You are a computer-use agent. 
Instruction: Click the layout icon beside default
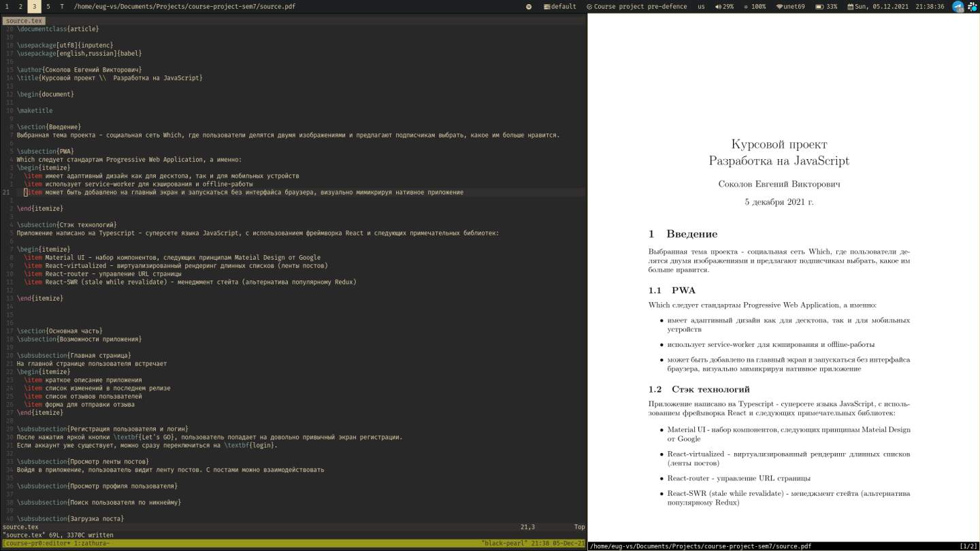pyautogui.click(x=547, y=7)
